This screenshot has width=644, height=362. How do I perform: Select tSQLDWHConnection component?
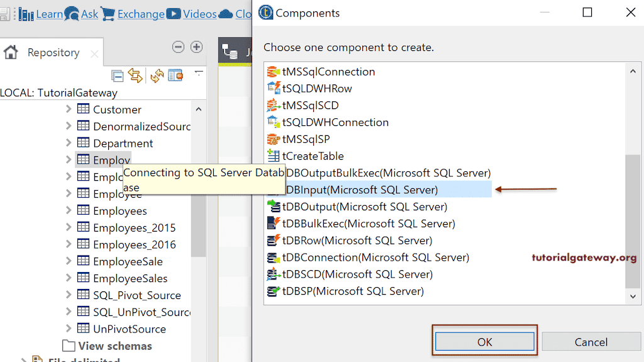(335, 122)
